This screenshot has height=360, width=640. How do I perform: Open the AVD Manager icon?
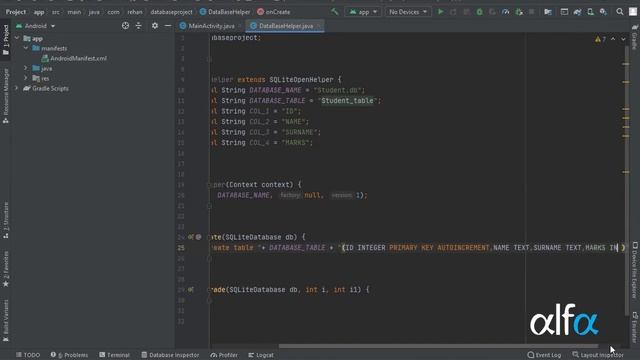coord(590,12)
